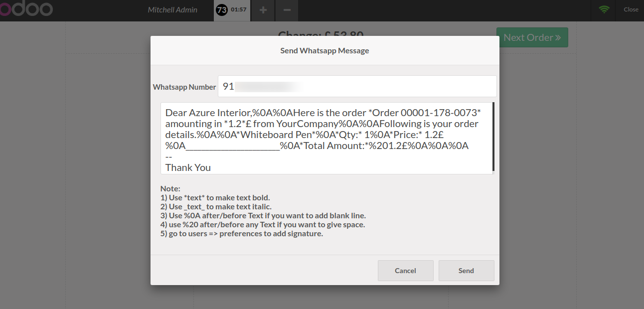Send the Whatsapp message
The height and width of the screenshot is (309, 644).
tap(466, 271)
